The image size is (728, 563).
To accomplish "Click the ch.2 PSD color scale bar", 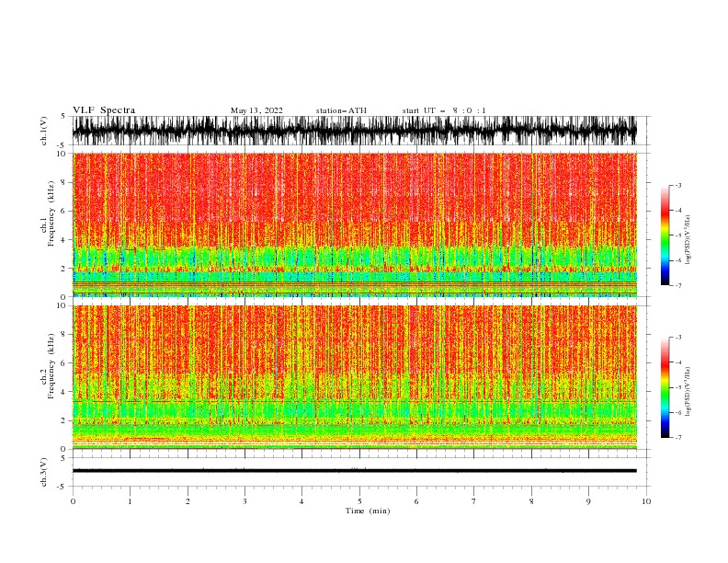I will tap(665, 387).
